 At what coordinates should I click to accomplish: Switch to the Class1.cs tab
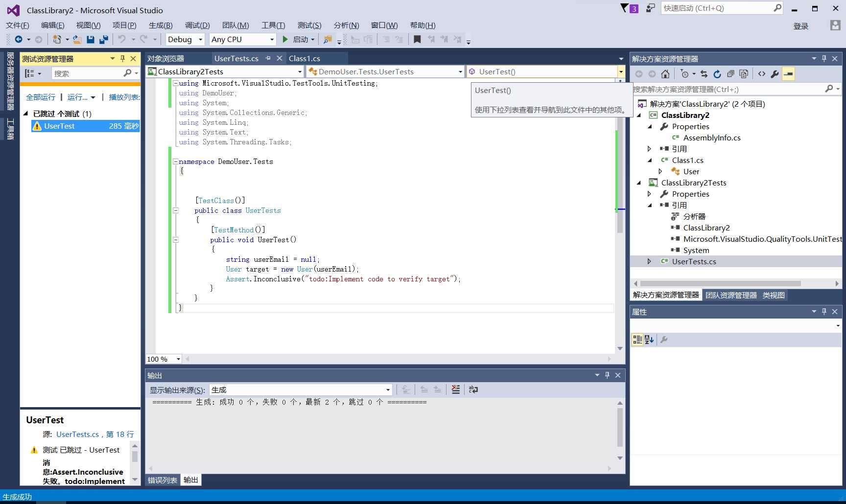305,58
